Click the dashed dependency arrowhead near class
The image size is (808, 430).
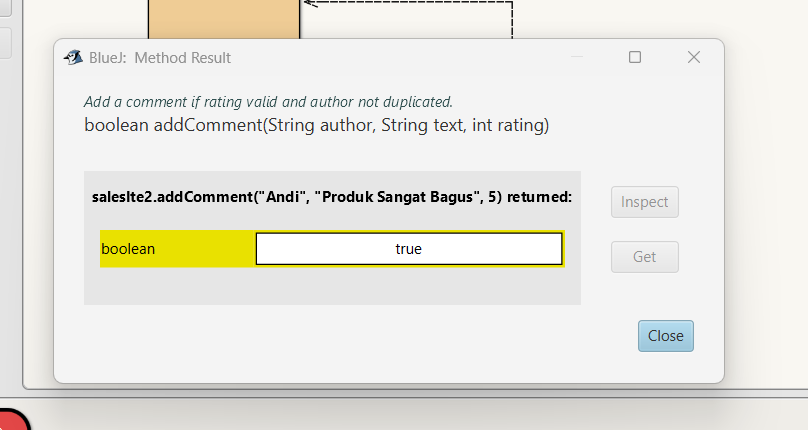tap(308, 4)
